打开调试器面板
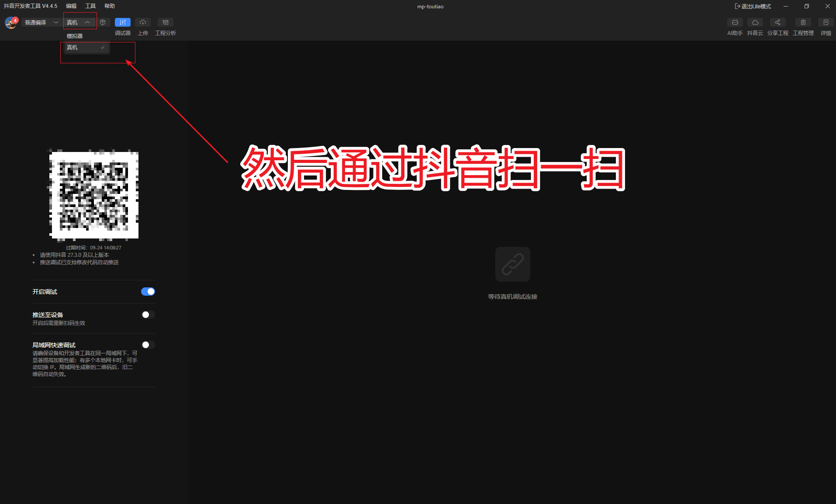836x504 pixels. click(x=122, y=26)
